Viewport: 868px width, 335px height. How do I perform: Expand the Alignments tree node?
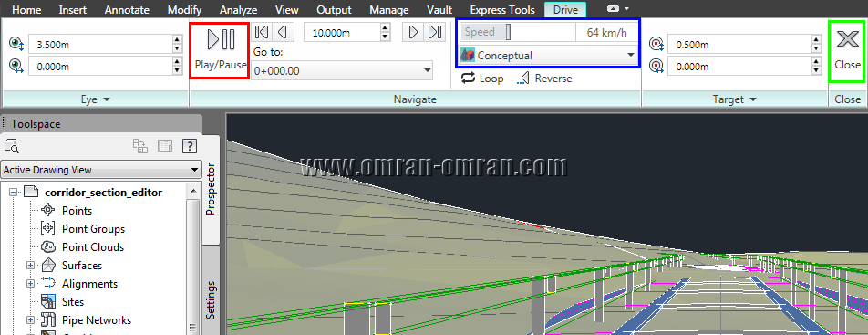[x=30, y=284]
